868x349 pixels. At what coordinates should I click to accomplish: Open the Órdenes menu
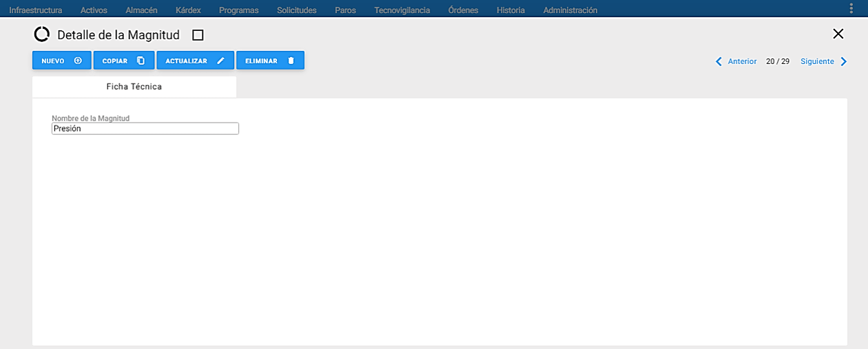(x=463, y=10)
